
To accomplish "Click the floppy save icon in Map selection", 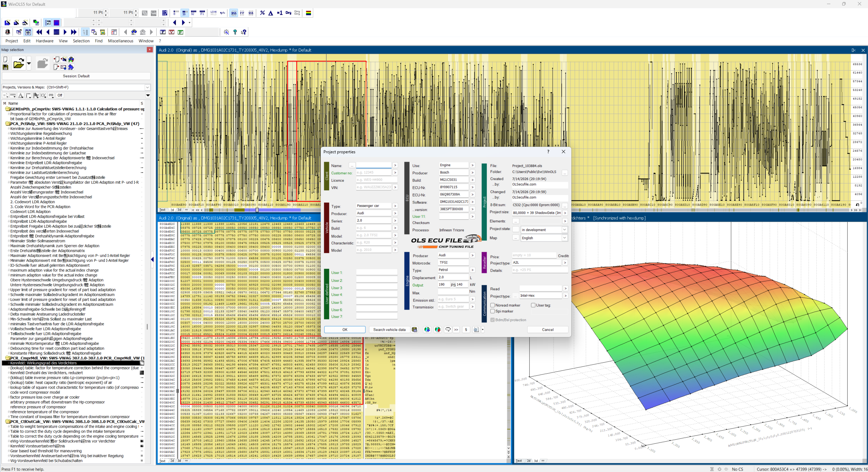I will click(x=5, y=67).
